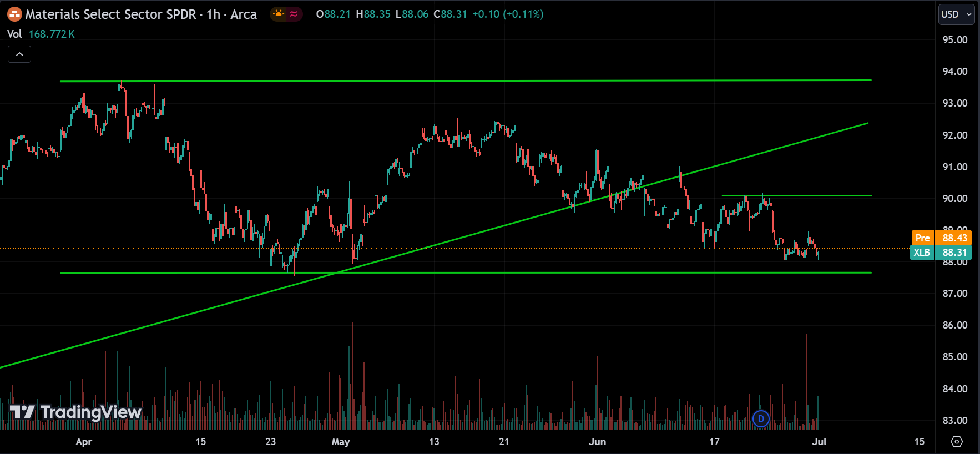This screenshot has width=980, height=454.
Task: Click the high value H88.35
Action: pos(373,14)
